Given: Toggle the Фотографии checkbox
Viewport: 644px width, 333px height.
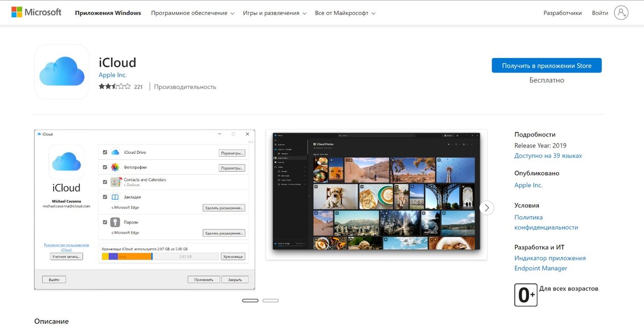Looking at the screenshot, I should coord(104,167).
